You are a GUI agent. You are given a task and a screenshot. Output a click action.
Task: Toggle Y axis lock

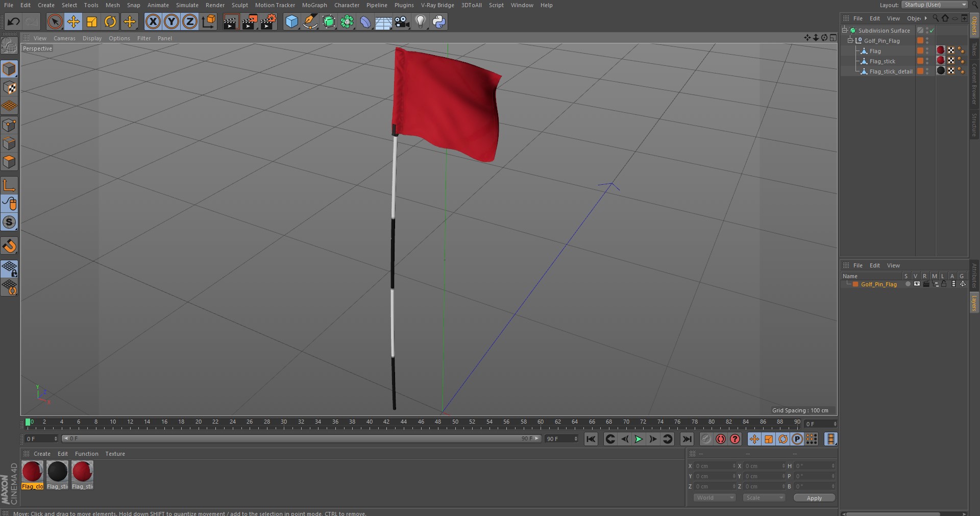pos(171,21)
